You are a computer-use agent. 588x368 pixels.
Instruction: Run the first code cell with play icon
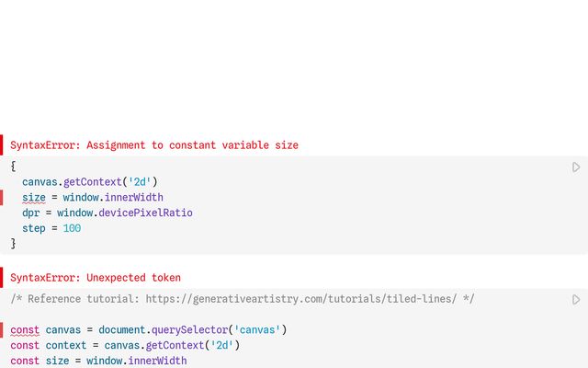576,167
